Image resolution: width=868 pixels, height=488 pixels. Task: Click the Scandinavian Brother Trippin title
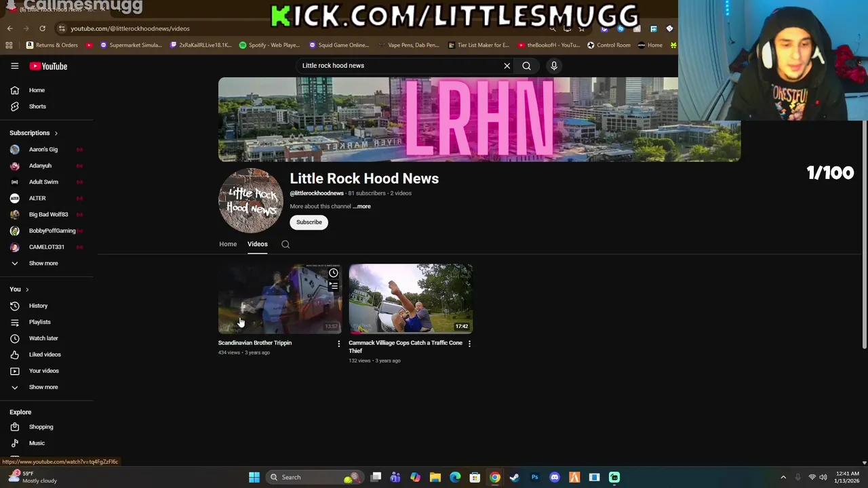point(255,343)
